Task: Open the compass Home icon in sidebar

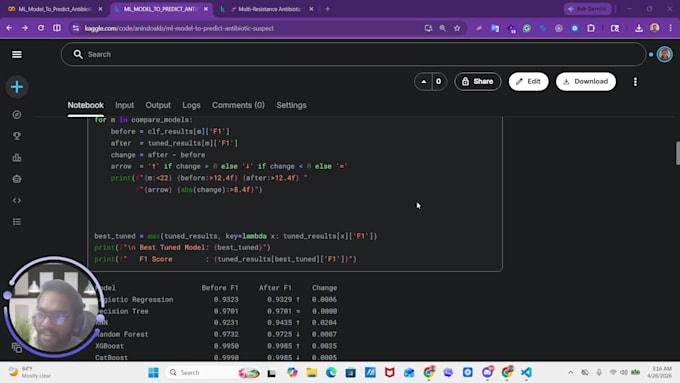Action: [17, 115]
